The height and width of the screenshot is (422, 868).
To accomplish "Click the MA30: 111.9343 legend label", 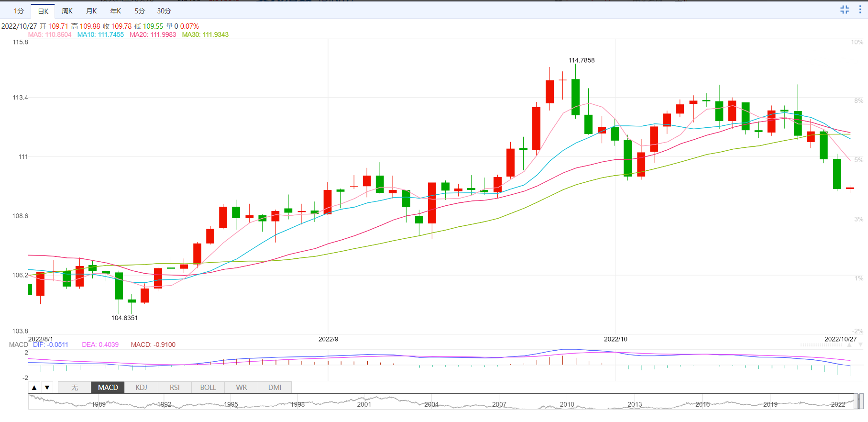I will (205, 35).
